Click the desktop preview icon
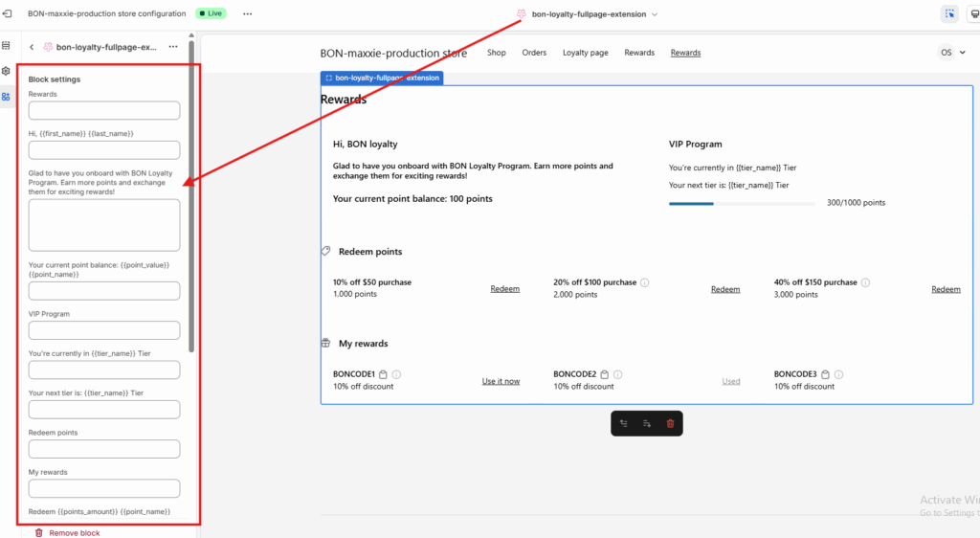This screenshot has width=980, height=538. point(973,13)
